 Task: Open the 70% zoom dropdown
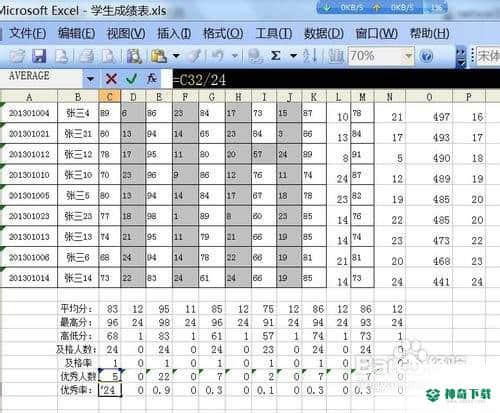(x=409, y=56)
